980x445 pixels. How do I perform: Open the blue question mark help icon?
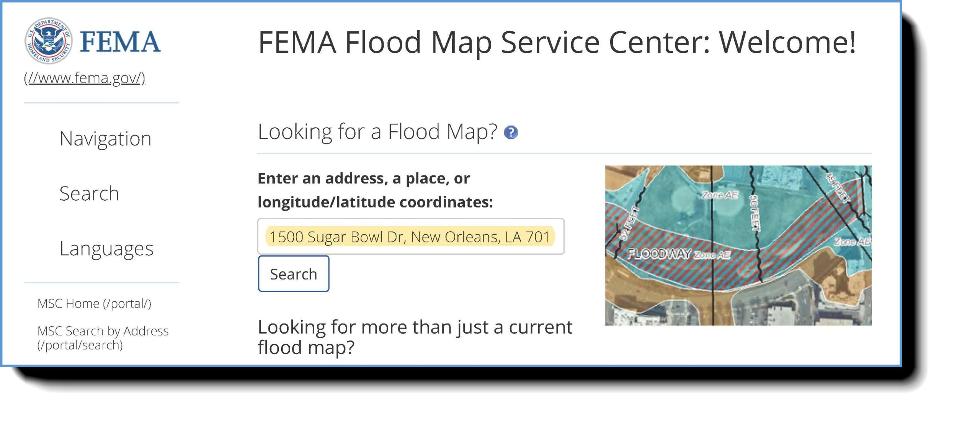click(511, 133)
